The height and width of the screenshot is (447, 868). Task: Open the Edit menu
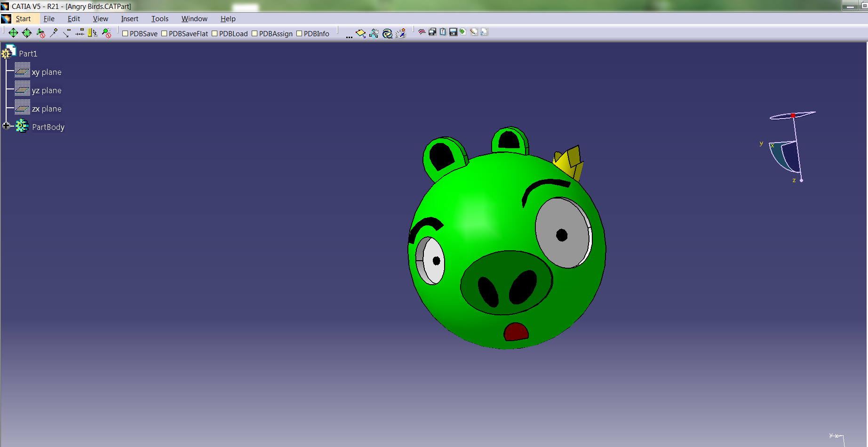(74, 19)
